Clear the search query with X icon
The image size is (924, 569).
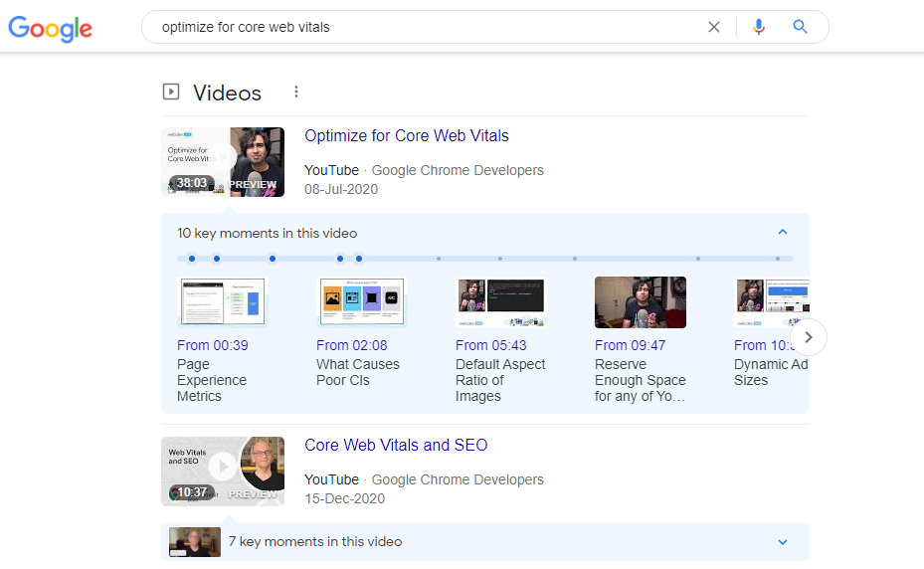(x=713, y=27)
